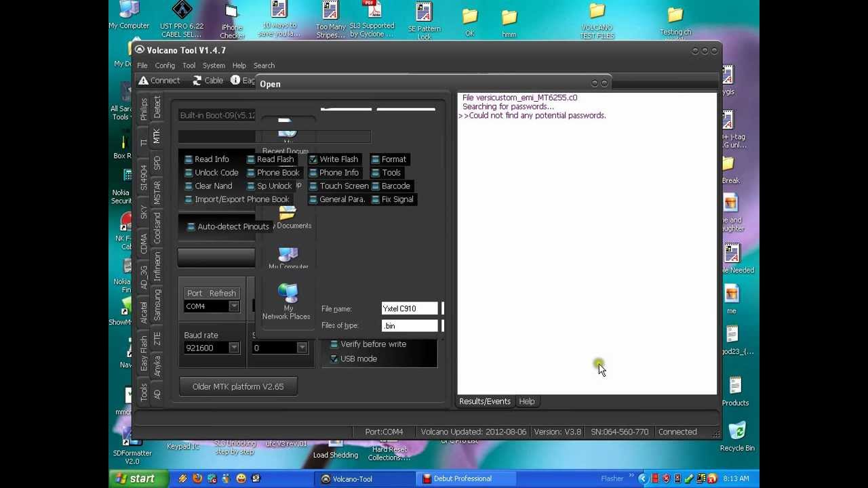Click the Cable toolbar icon
The image size is (868, 488).
[x=197, y=81]
